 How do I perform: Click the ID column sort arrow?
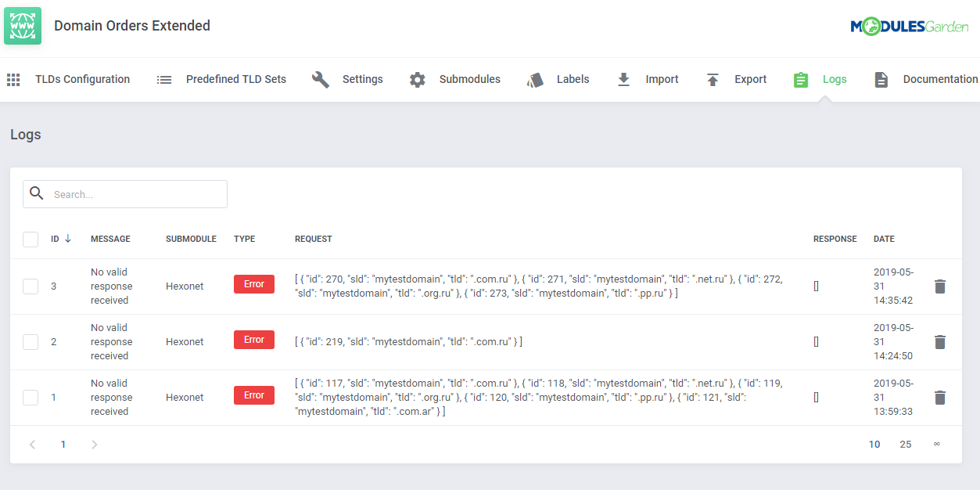click(68, 239)
